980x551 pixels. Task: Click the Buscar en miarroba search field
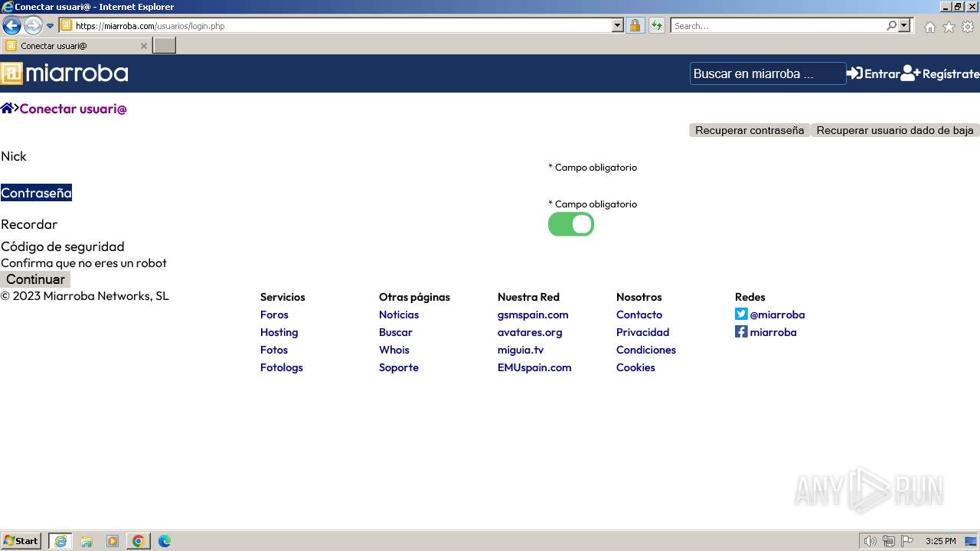768,73
